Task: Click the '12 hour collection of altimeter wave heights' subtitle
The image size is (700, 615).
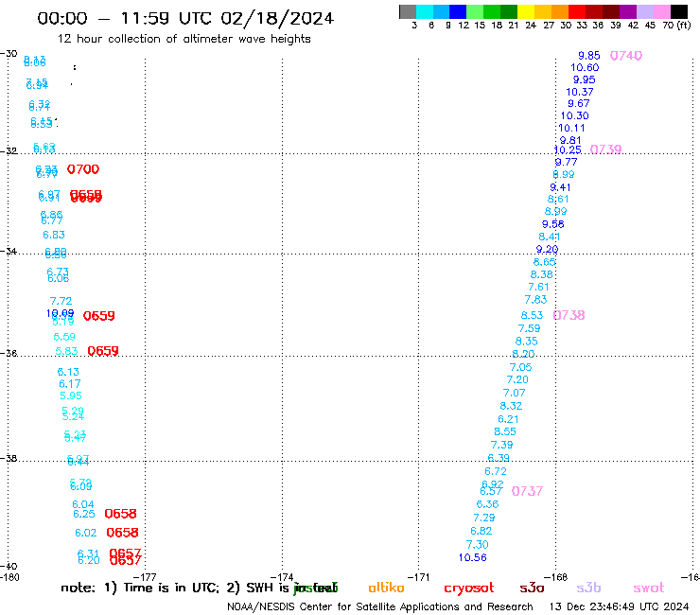Action: coord(184,39)
